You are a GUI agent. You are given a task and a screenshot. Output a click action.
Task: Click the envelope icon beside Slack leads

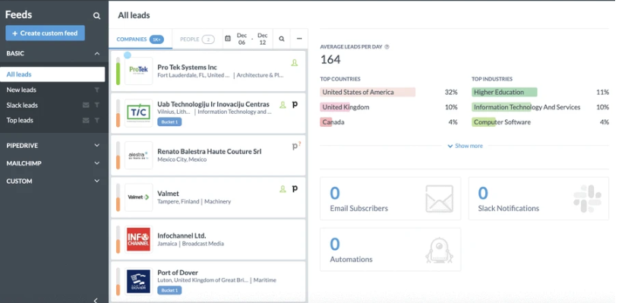pos(86,105)
